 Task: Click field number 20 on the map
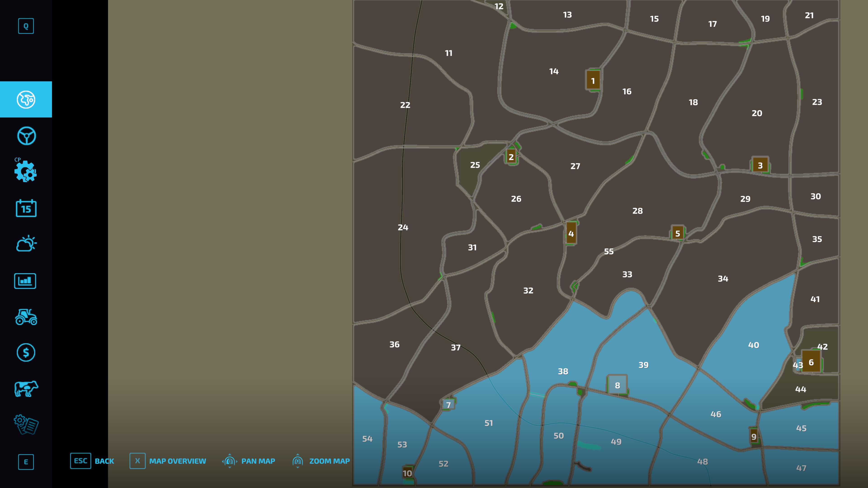[x=757, y=113]
